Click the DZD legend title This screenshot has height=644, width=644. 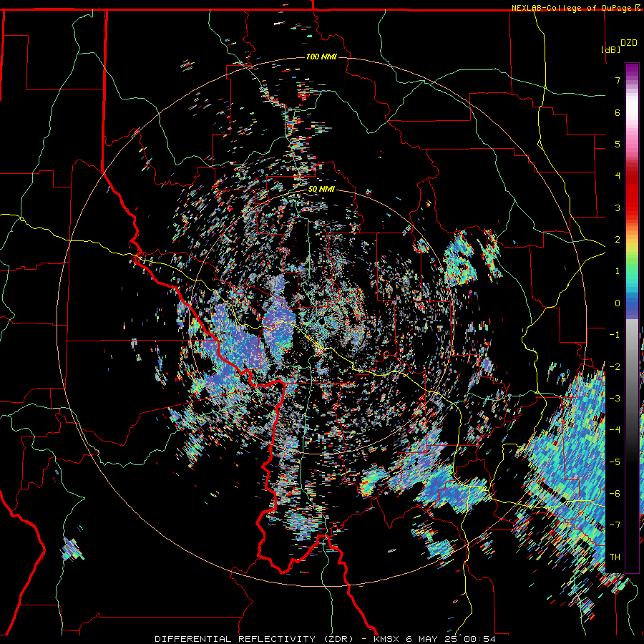pos(629,43)
